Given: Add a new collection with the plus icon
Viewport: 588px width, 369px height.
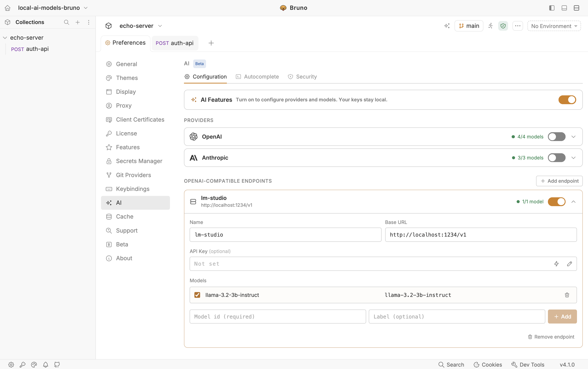Looking at the screenshot, I should [x=78, y=22].
